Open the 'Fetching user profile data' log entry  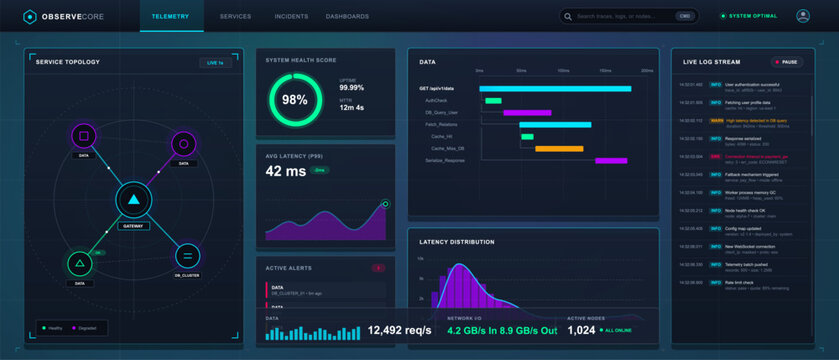(x=743, y=105)
